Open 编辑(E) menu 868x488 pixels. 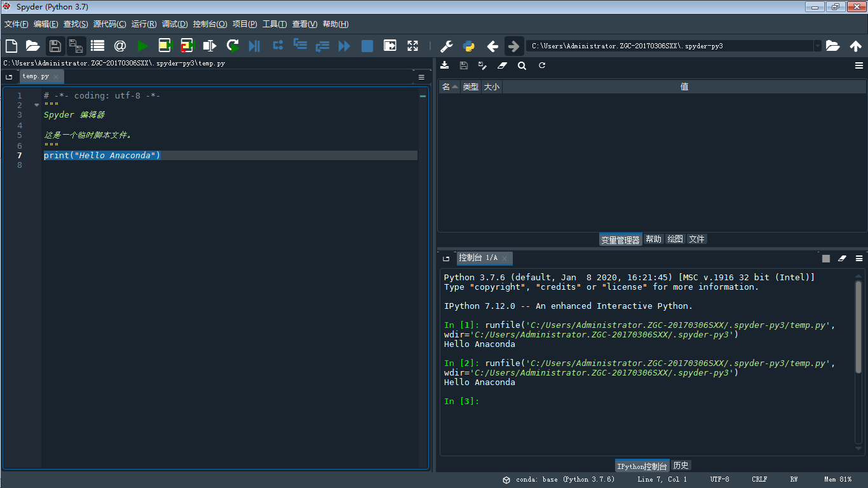tap(46, 24)
